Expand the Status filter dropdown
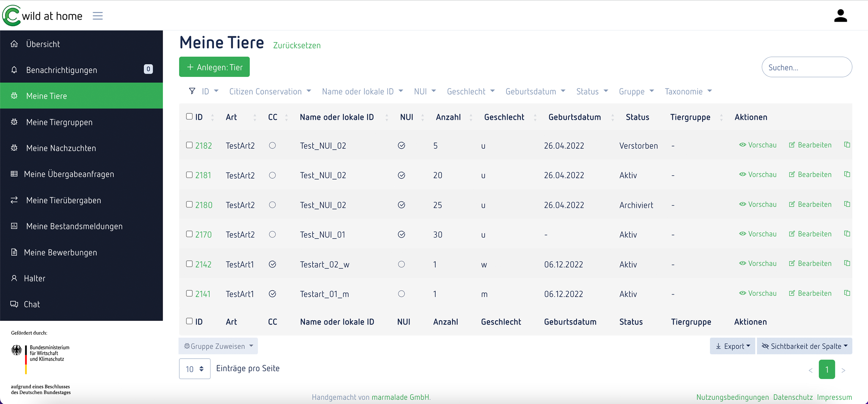This screenshot has width=868, height=404. 592,92
